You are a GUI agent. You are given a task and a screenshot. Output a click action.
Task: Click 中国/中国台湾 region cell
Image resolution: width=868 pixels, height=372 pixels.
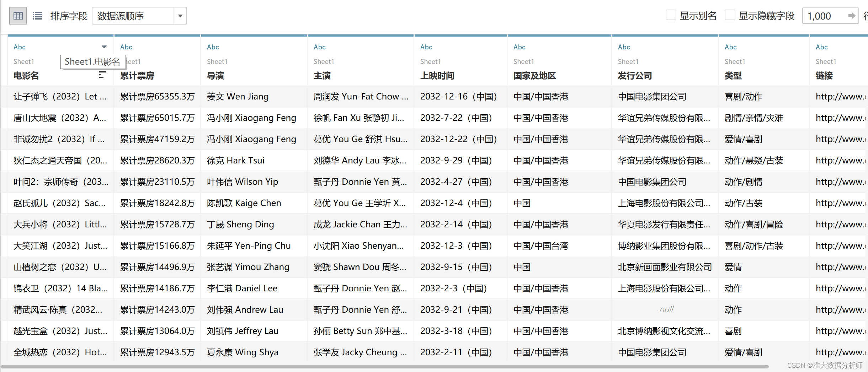click(559, 246)
